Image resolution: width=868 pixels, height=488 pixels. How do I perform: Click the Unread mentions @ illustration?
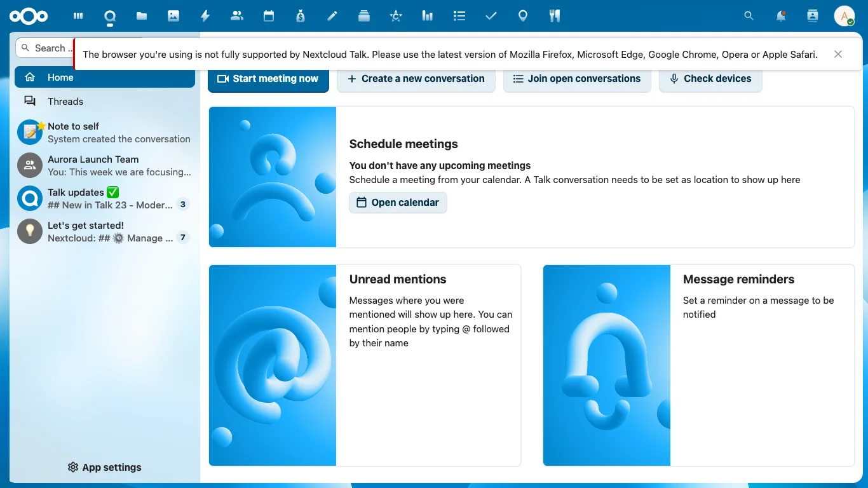pos(273,365)
